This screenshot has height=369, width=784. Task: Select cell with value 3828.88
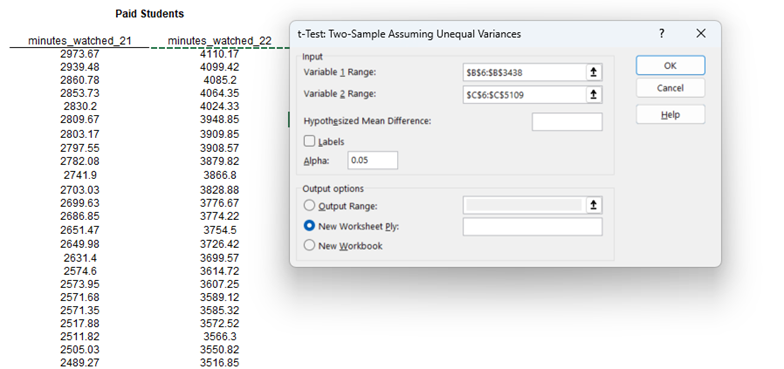pos(220,190)
